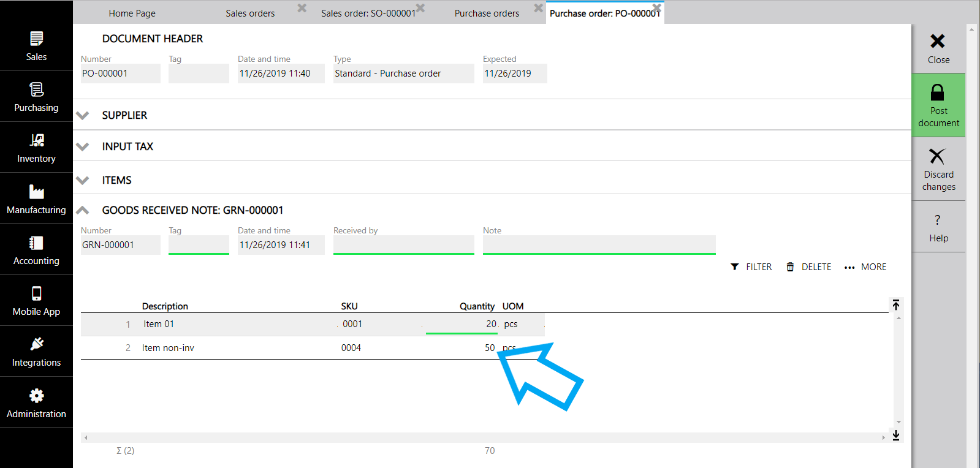Screen dimensions: 980x468
Task: Jump to bottom of item list
Action: pos(896,435)
